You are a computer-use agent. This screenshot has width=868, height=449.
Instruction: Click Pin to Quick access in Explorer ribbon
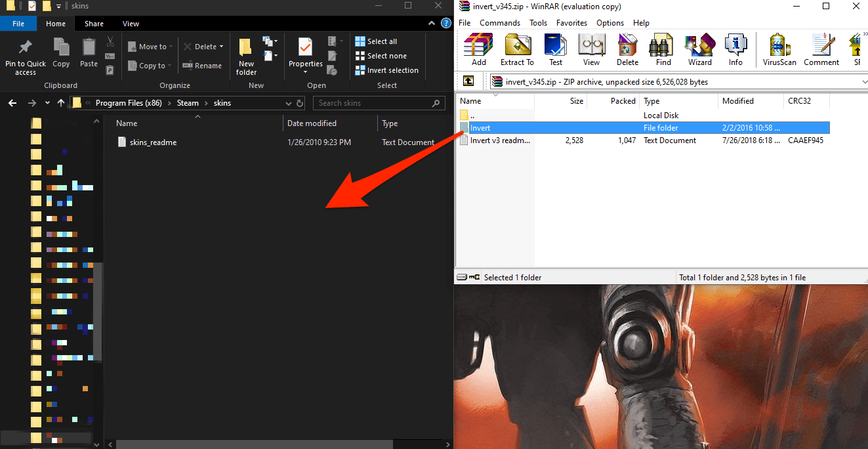click(x=26, y=56)
